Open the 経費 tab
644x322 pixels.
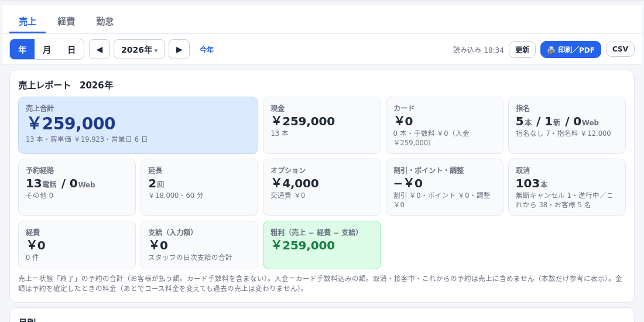coord(66,21)
